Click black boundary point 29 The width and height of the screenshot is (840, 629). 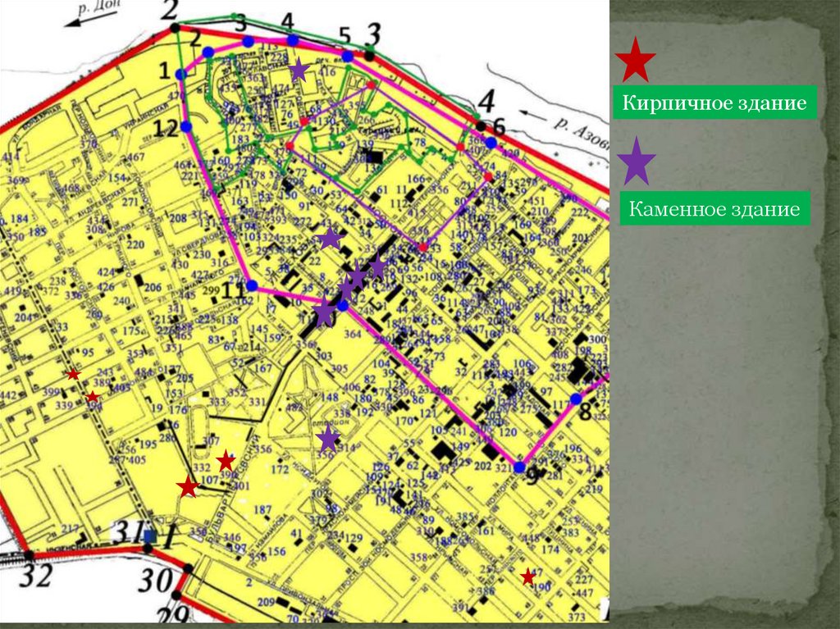(176, 595)
